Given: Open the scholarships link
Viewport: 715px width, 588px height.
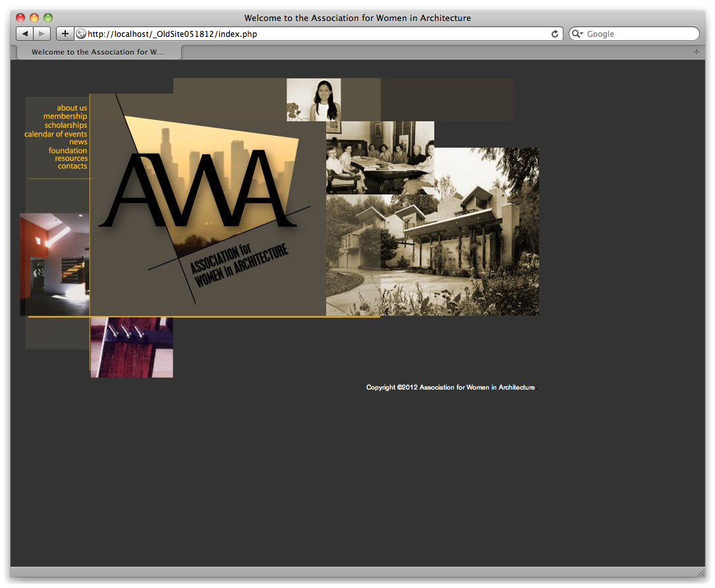Looking at the screenshot, I should click(x=66, y=125).
